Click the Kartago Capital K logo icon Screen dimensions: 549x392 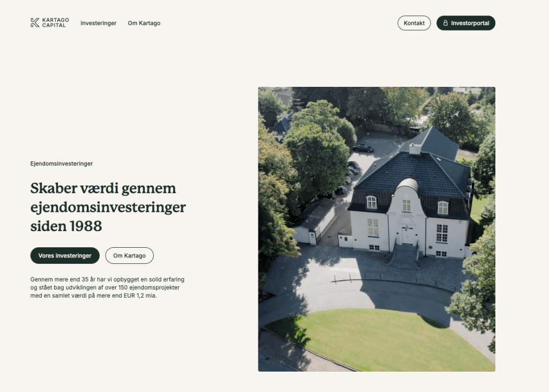(35, 23)
